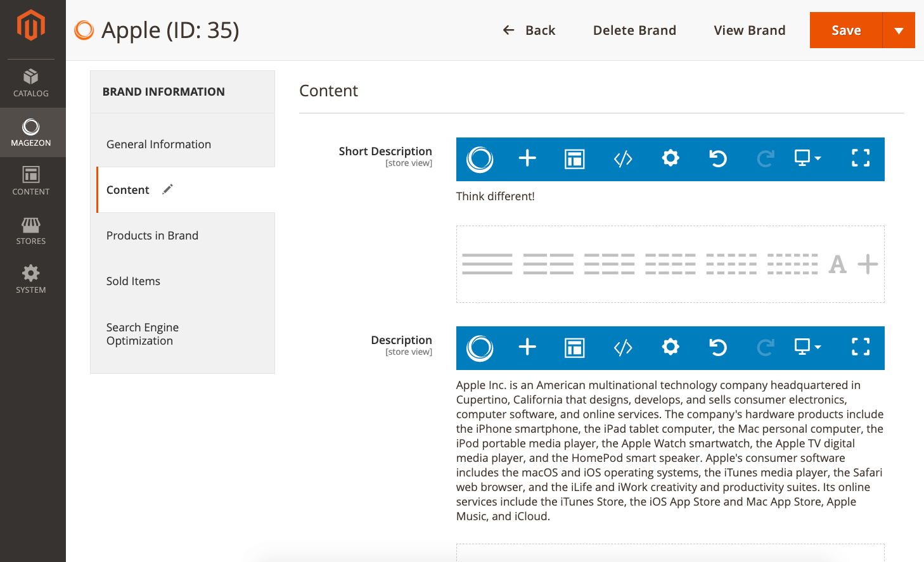Screen dimensions: 924x562
Task: Open settings gear in Short Description toolbar
Action: point(671,158)
